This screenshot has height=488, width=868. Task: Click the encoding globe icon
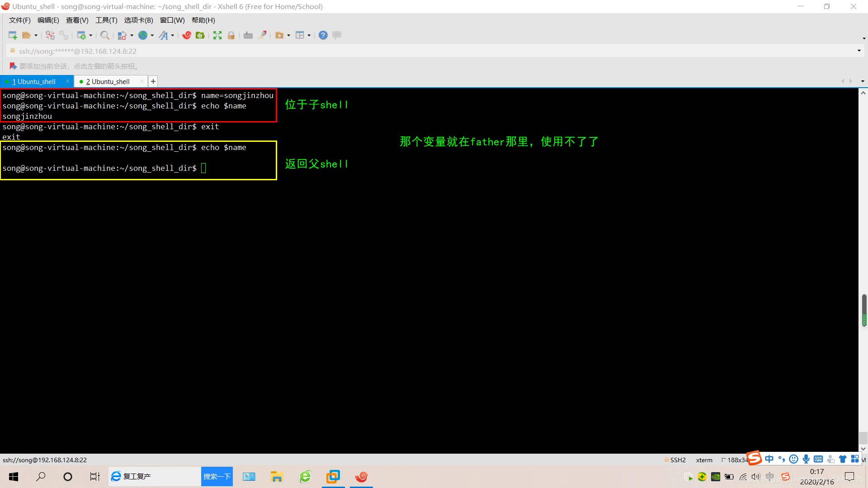tap(143, 35)
